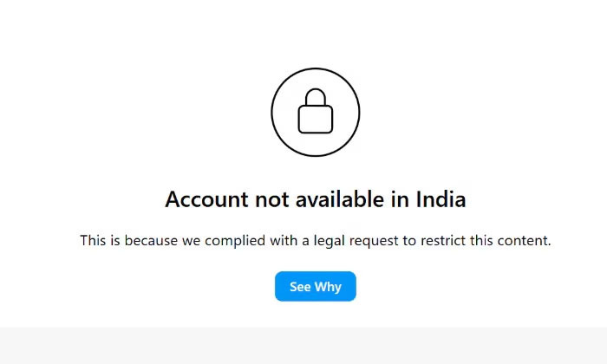Select the word India in the heading
This screenshot has height=364, width=607.
(441, 199)
